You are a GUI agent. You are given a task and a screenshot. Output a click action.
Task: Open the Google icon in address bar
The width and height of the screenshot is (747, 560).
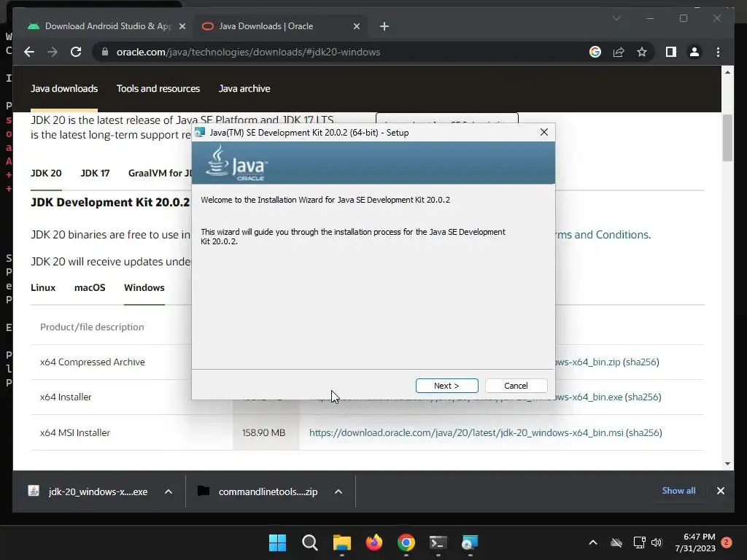click(595, 52)
